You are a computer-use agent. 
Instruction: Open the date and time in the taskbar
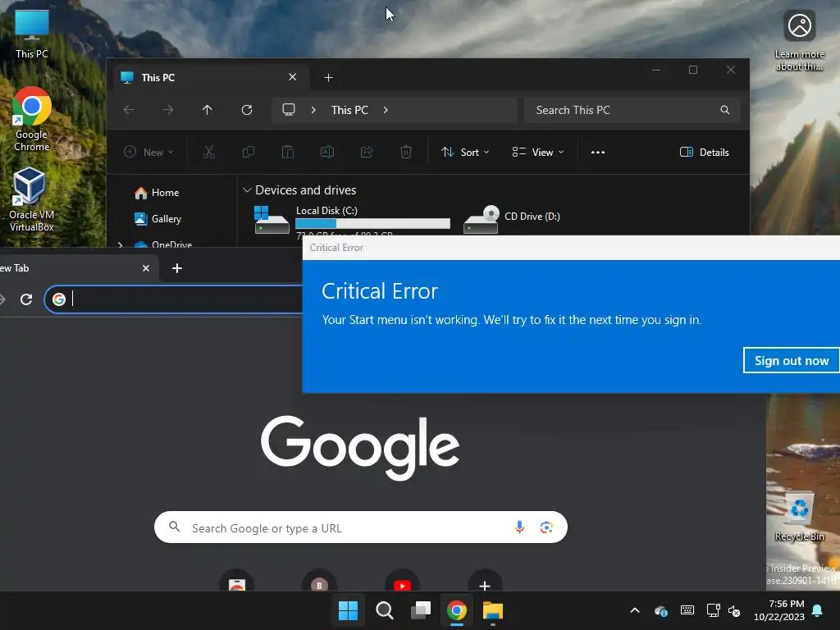click(x=779, y=610)
